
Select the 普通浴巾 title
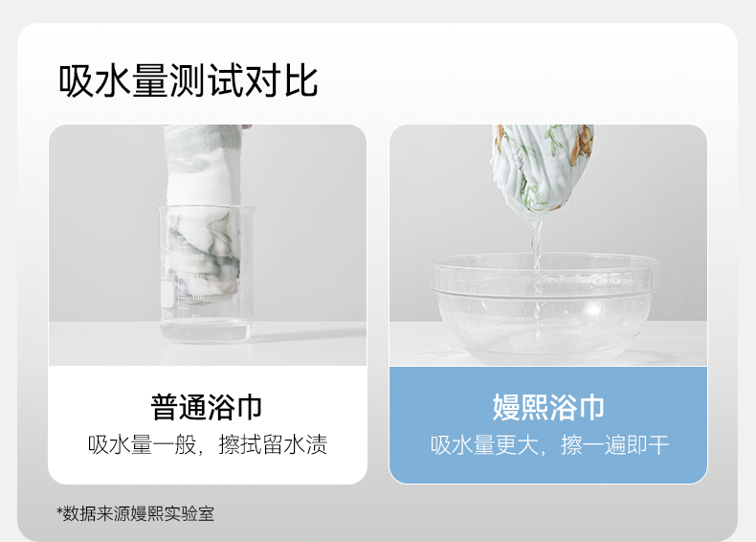[207, 407]
